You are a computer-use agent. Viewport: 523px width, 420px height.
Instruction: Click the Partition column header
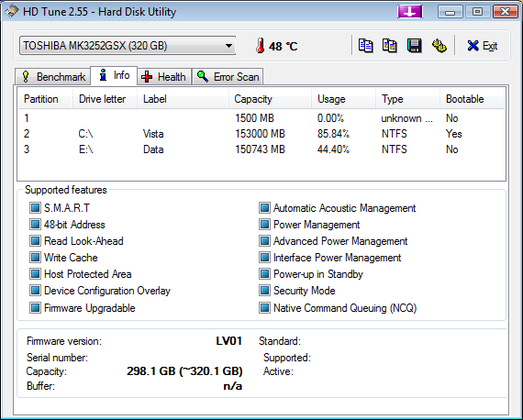pos(46,99)
